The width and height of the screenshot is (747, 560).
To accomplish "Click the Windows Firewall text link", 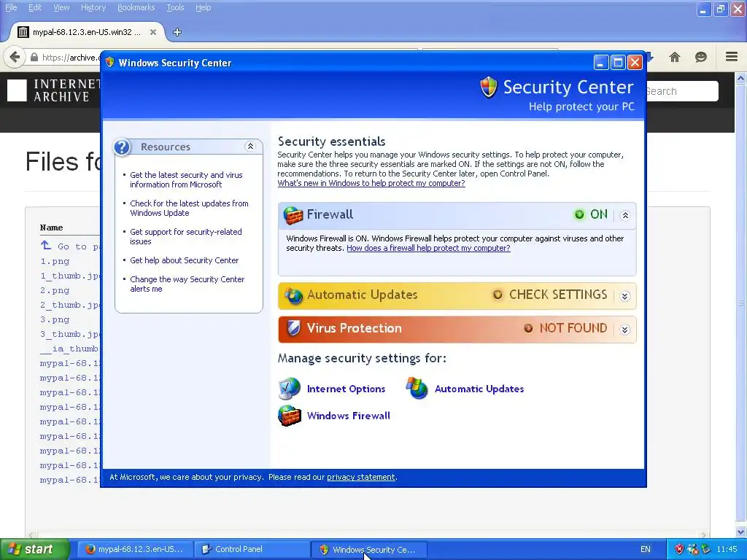I will click(x=349, y=416).
